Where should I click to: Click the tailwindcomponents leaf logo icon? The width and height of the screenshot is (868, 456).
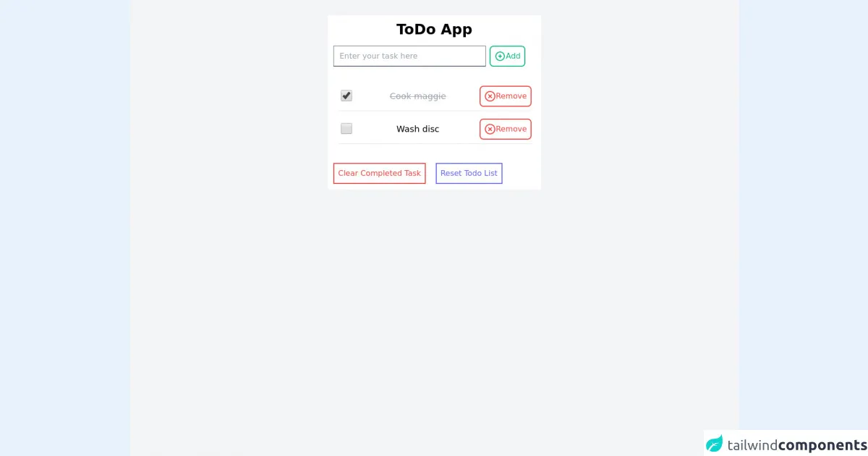coord(715,444)
